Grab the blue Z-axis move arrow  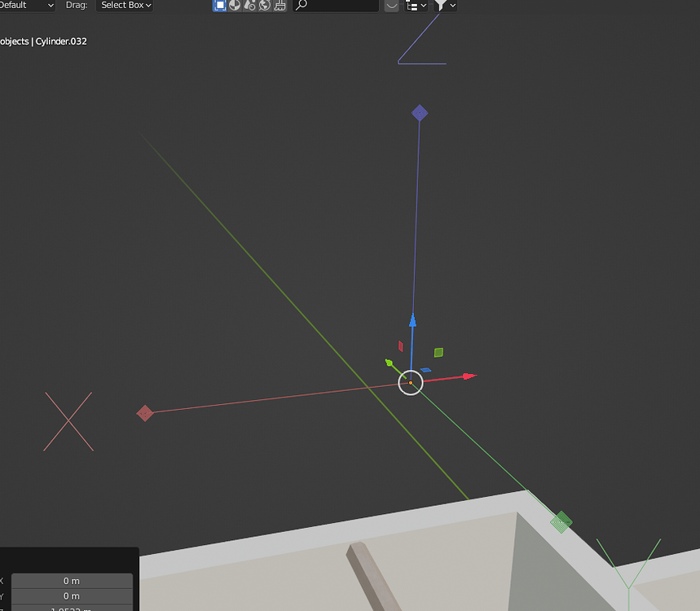pyautogui.click(x=413, y=320)
